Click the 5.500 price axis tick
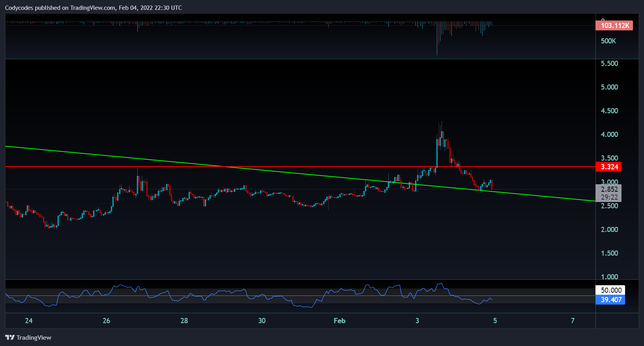The image size is (644, 346). [x=609, y=64]
